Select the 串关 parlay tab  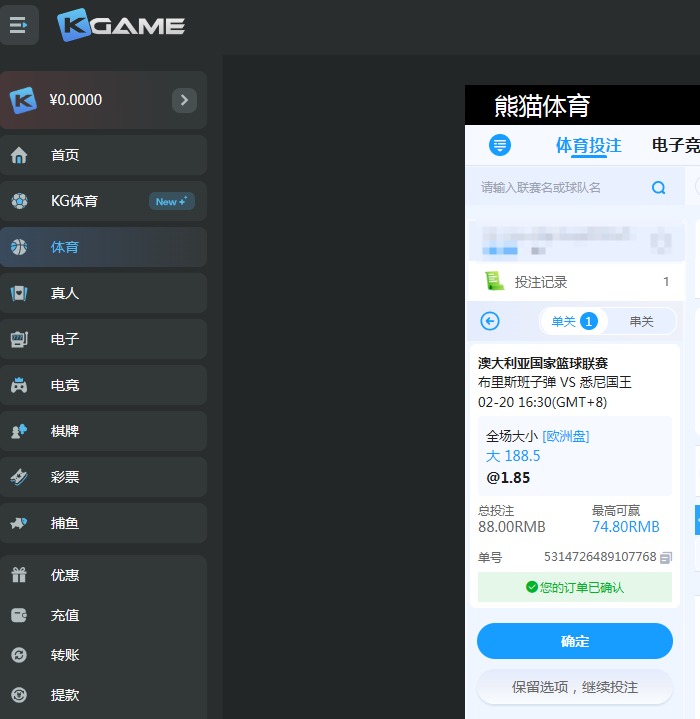pyautogui.click(x=641, y=321)
